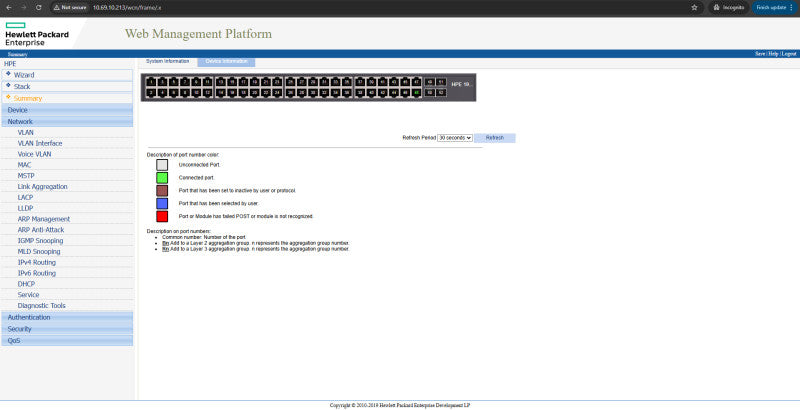The height and width of the screenshot is (410, 800).
Task: Open IPv6 Routing page
Action: pos(37,273)
